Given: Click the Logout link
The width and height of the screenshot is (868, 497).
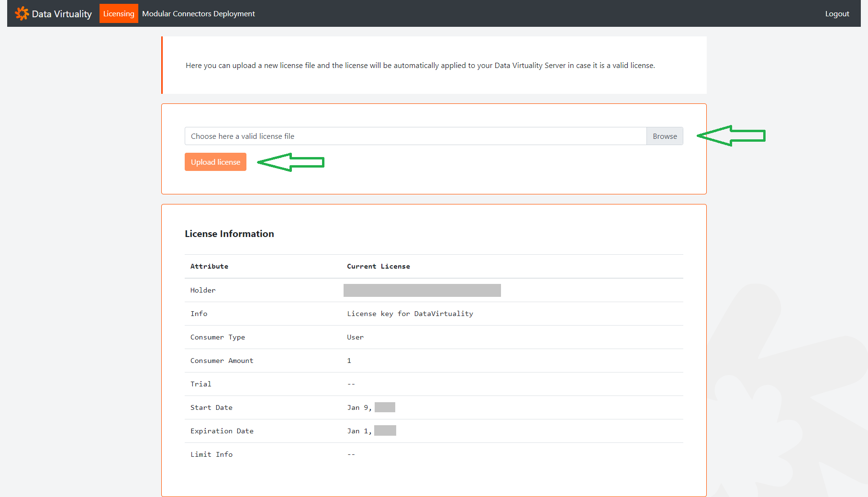Looking at the screenshot, I should click(x=837, y=14).
